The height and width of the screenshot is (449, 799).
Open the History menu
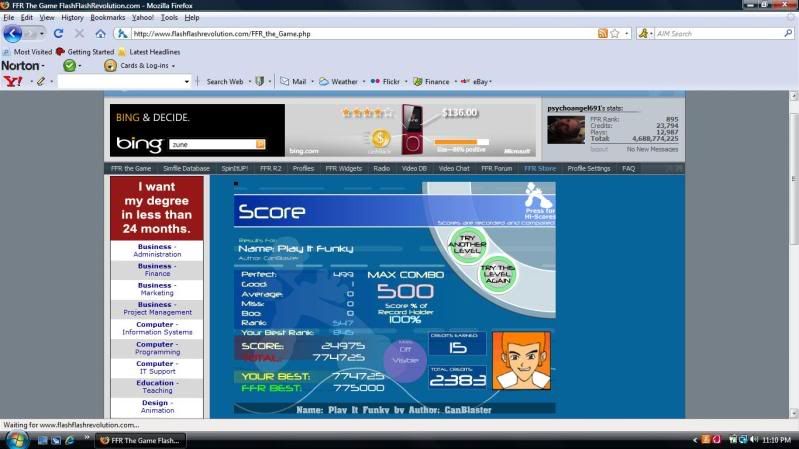click(x=72, y=17)
